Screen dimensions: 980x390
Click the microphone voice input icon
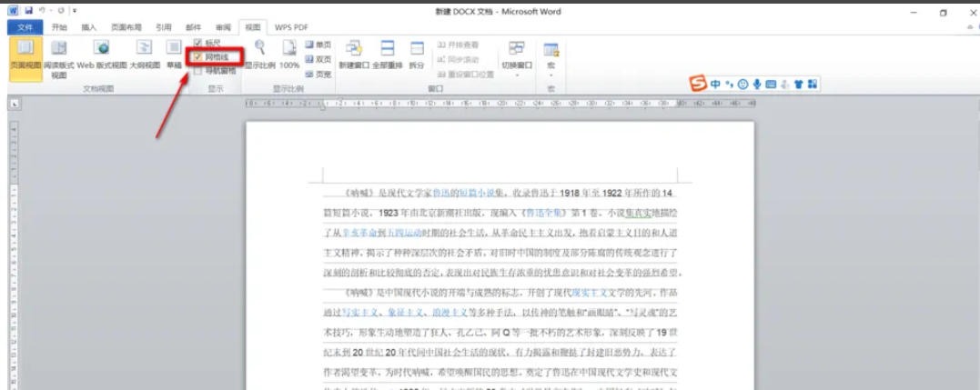757,85
